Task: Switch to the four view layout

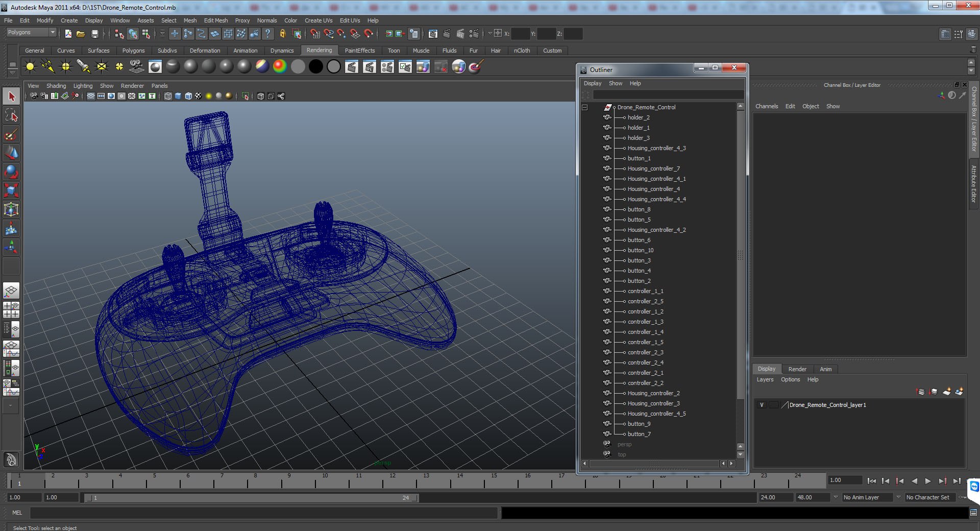Action: coord(11,310)
